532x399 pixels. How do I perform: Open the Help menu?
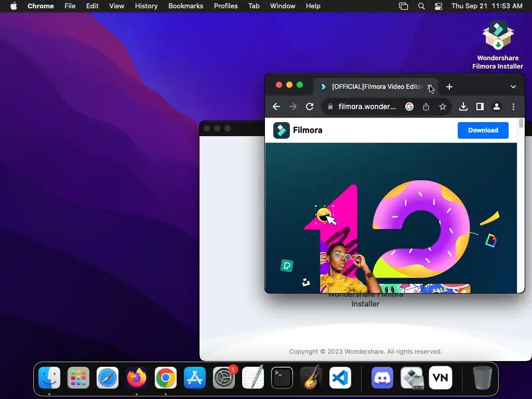(x=313, y=6)
